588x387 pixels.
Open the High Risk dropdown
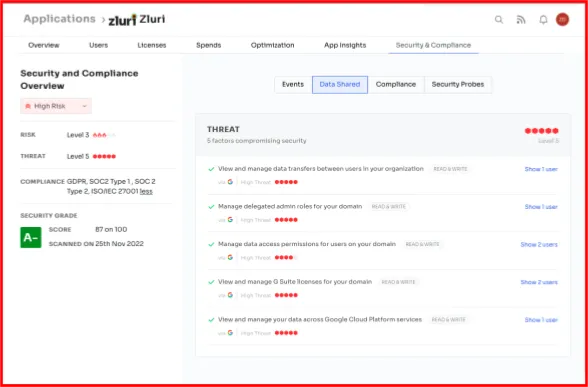point(56,106)
